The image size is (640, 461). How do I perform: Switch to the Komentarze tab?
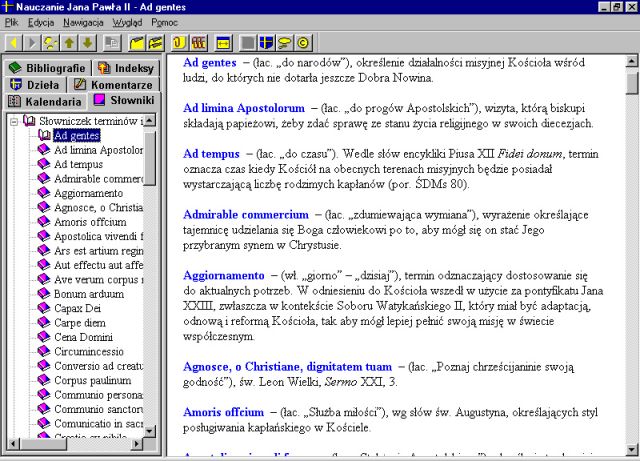pos(113,85)
